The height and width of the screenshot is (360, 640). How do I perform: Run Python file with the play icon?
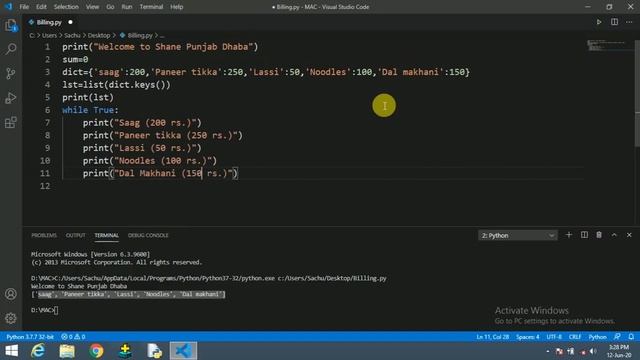(x=599, y=22)
